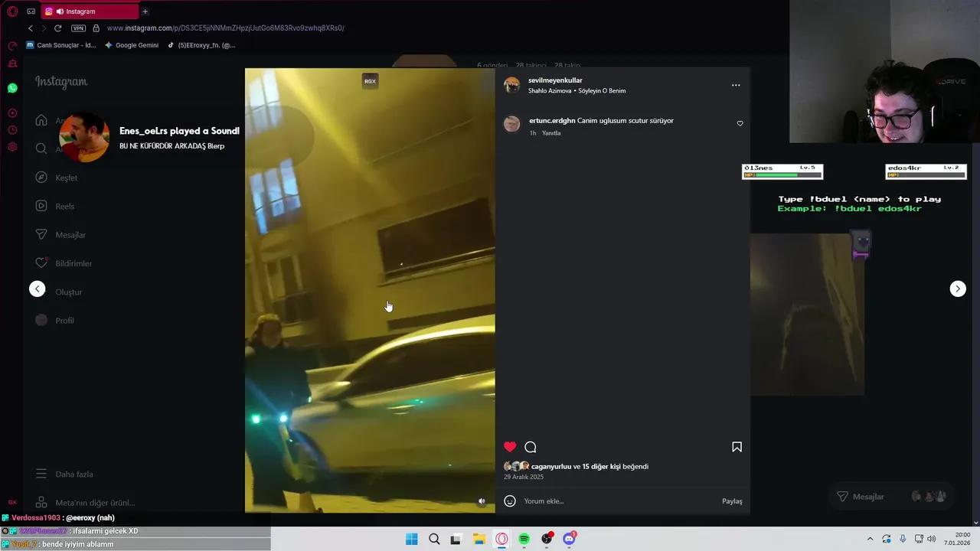980x551 pixels.
Task: Click the Instagram wordmark logo
Action: pos(61,82)
